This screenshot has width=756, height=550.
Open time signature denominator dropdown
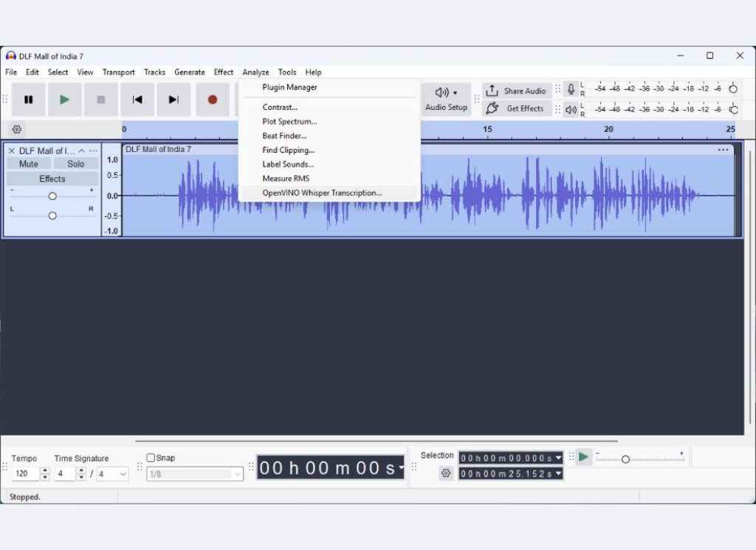[112, 474]
